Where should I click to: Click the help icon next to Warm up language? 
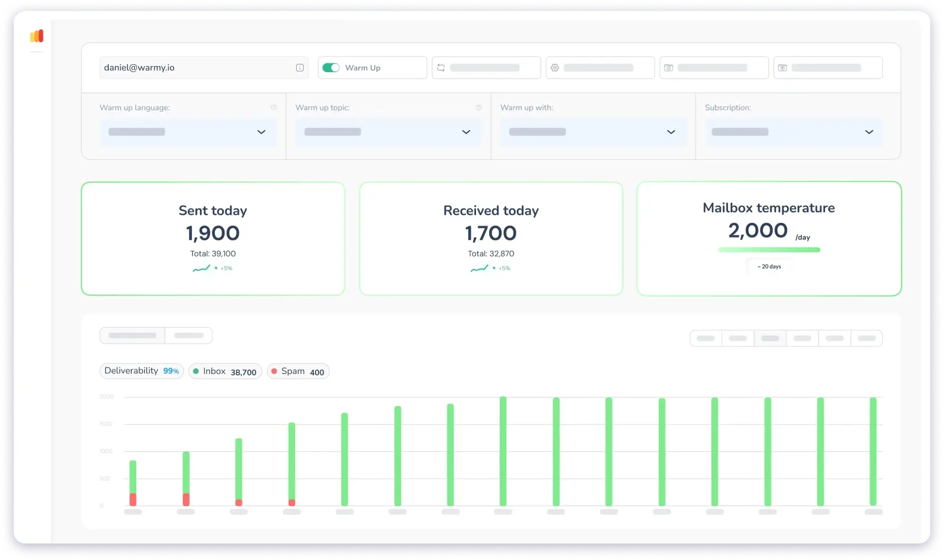[274, 107]
